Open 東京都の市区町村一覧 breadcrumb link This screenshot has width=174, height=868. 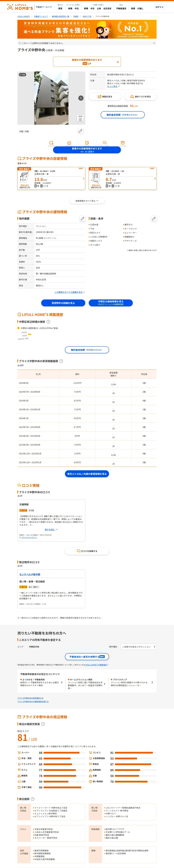[x=60, y=16]
